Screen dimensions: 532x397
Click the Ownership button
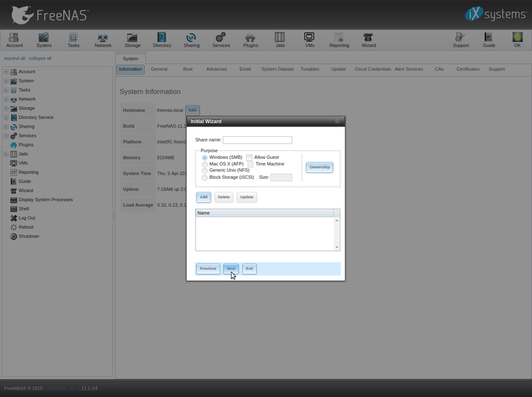tap(320, 168)
